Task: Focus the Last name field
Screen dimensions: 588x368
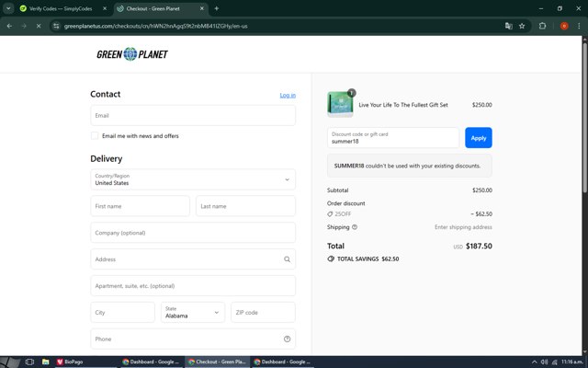Action: click(x=245, y=206)
